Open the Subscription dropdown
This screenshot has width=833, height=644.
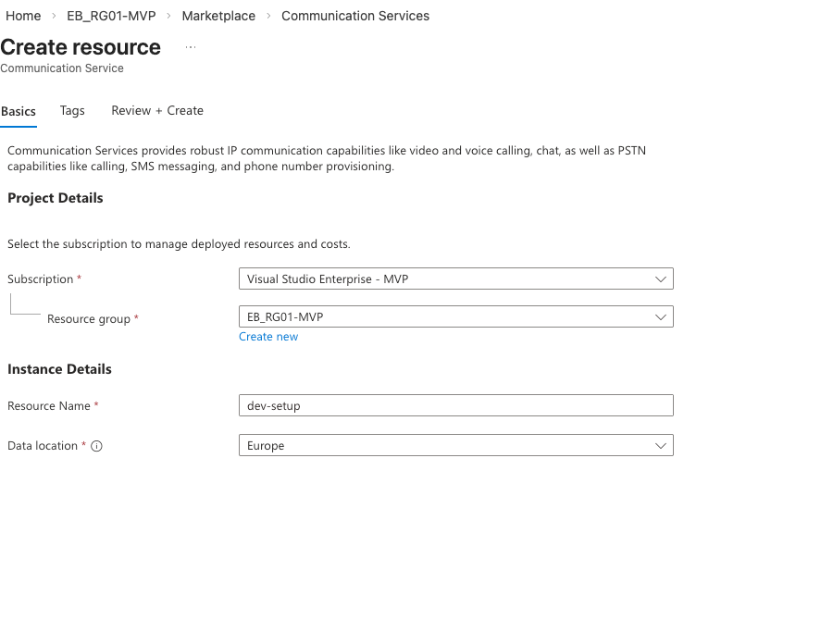pyautogui.click(x=456, y=279)
